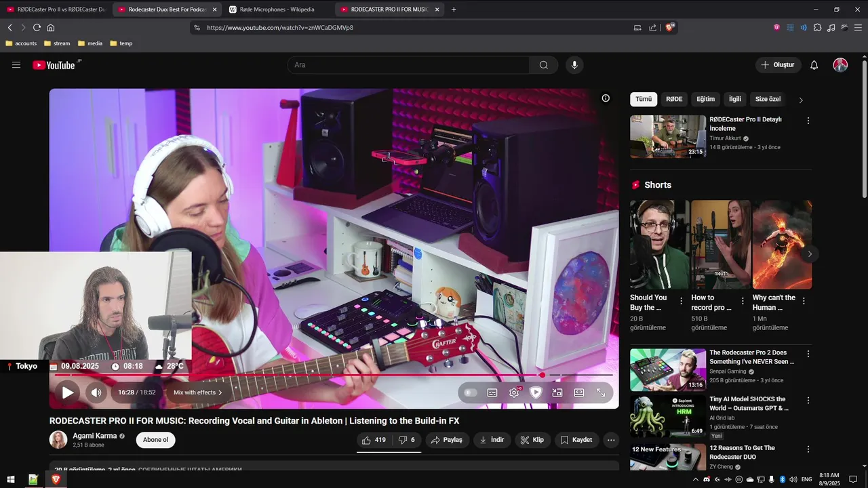Open options for the 'How to record pro' short
This screenshot has width=868, height=488.
click(743, 301)
